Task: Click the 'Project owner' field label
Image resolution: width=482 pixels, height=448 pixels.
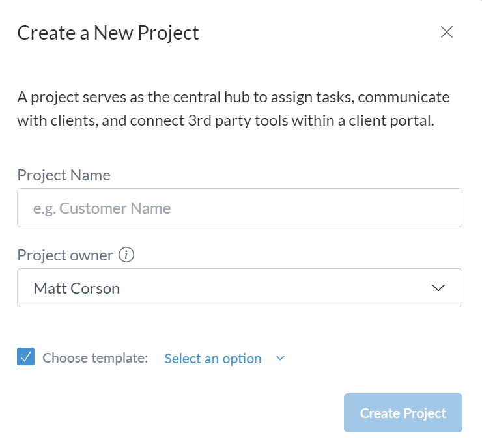Action: coord(65,255)
